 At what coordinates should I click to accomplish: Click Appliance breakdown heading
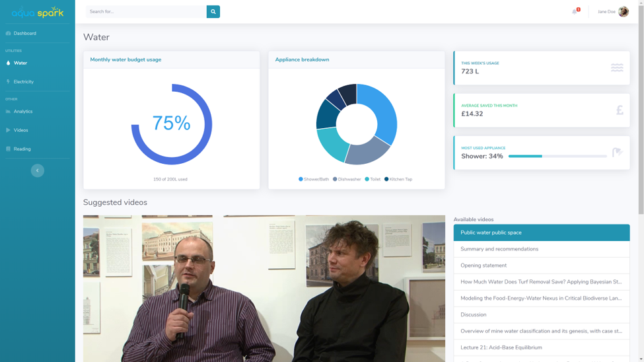(x=302, y=59)
